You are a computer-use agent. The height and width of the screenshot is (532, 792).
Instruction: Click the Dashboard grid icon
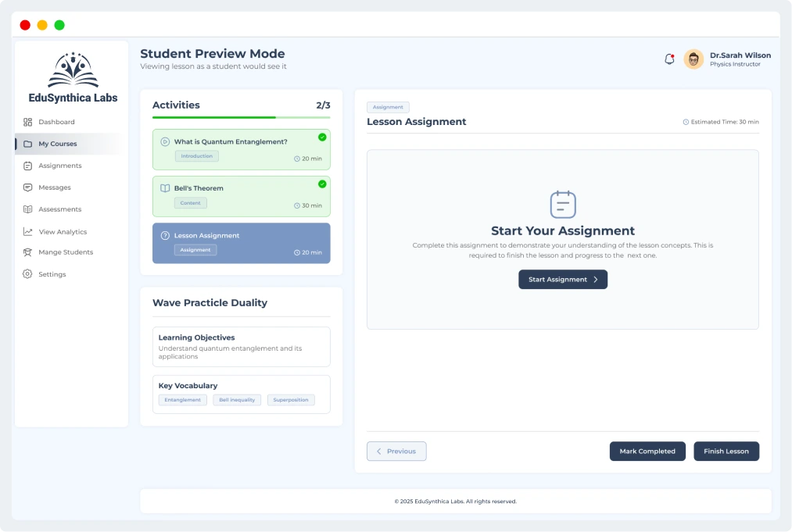(x=27, y=122)
